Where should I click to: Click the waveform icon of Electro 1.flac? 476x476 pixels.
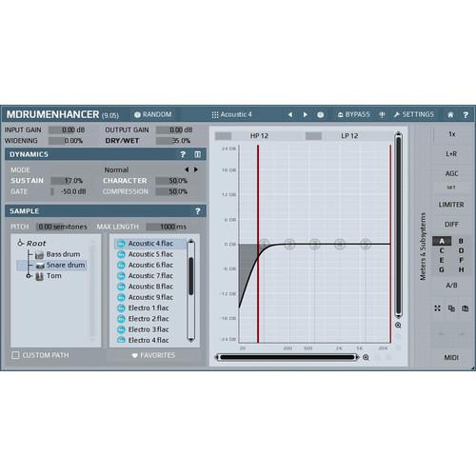pyautogui.click(x=121, y=307)
